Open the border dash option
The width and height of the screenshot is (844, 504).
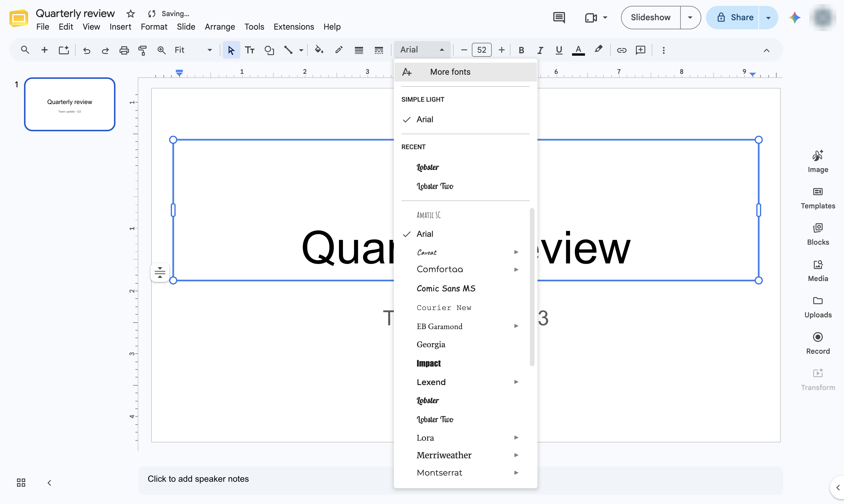tap(379, 50)
